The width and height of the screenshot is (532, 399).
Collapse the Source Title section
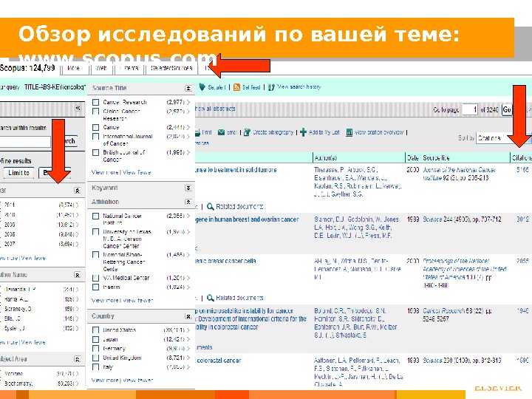click(188, 88)
